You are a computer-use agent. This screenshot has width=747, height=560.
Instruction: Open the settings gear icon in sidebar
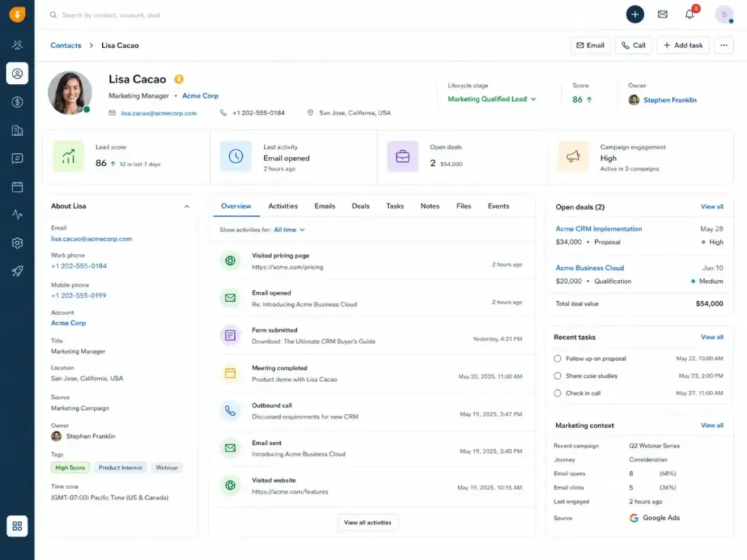pyautogui.click(x=18, y=243)
